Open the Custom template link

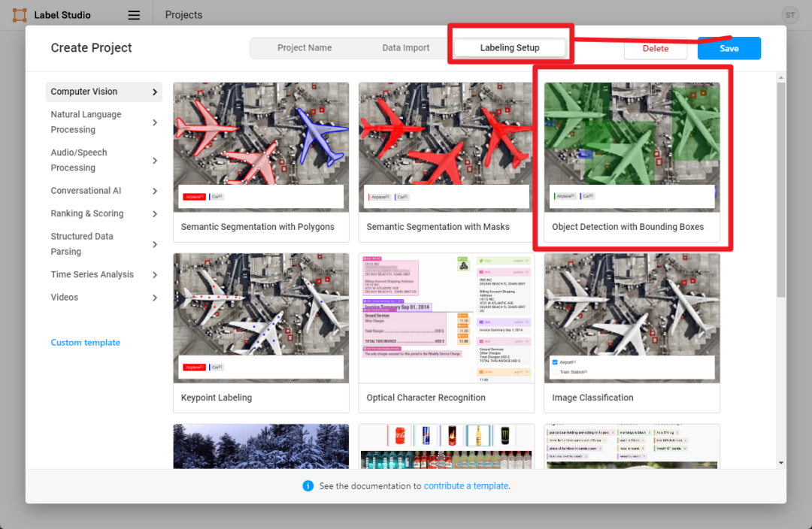pos(86,343)
